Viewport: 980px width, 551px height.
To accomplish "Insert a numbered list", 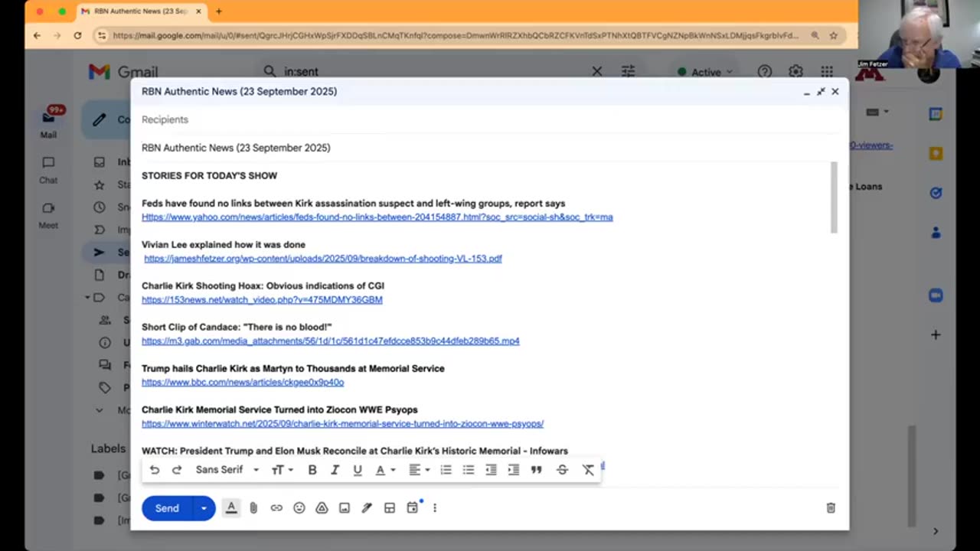I will click(446, 470).
